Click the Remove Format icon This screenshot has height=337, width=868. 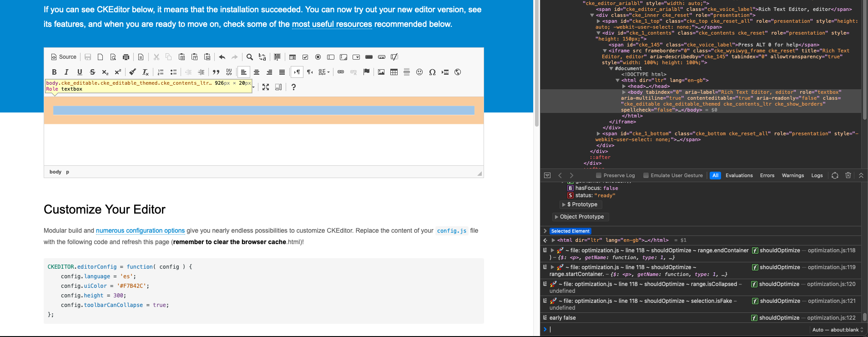[145, 72]
